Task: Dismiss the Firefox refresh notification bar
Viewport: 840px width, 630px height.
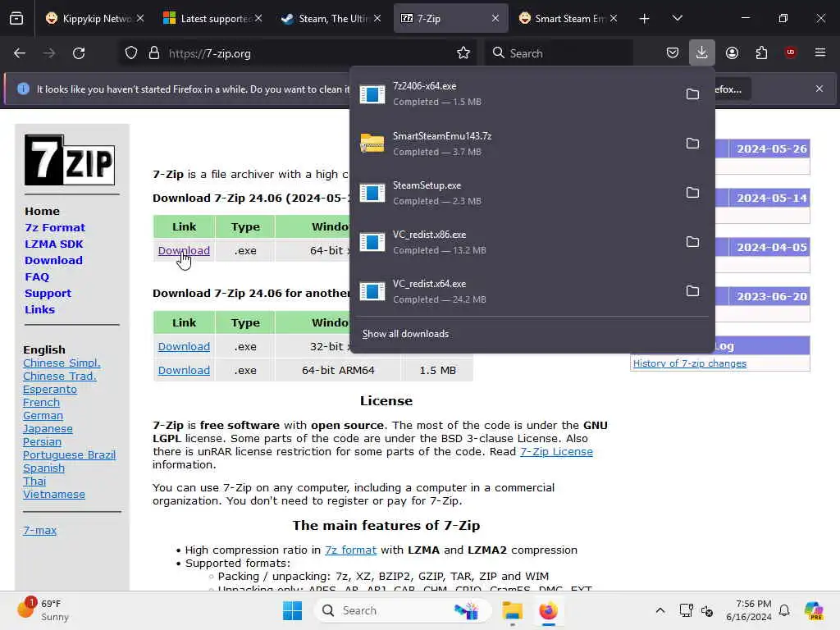Action: pyautogui.click(x=819, y=89)
